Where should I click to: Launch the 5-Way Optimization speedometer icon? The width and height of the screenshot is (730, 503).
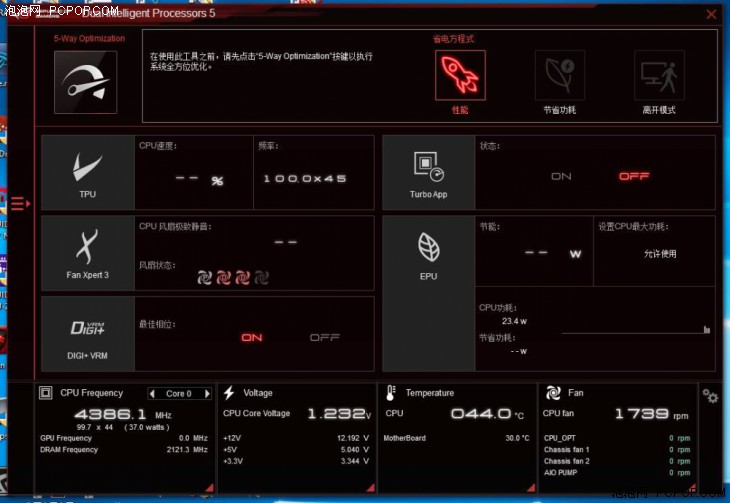click(86, 82)
